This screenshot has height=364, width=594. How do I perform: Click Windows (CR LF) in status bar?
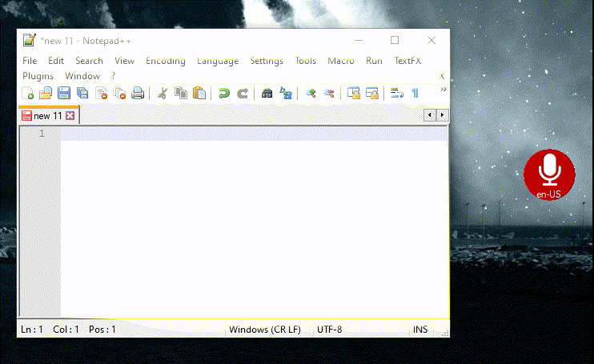click(x=265, y=330)
